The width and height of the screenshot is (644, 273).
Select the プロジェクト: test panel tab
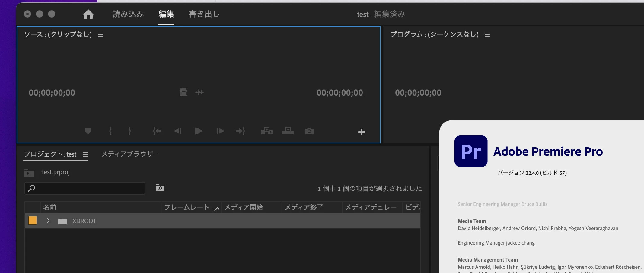(50, 154)
